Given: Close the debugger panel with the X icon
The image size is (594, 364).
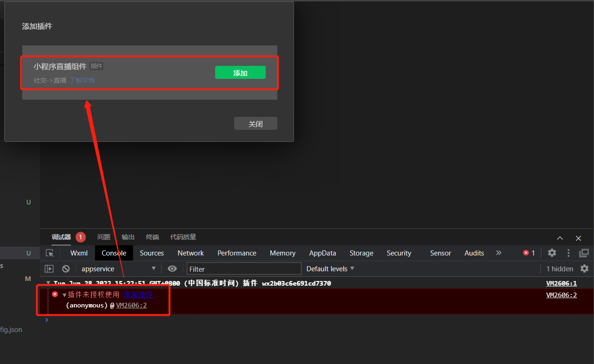Looking at the screenshot, I should [578, 238].
